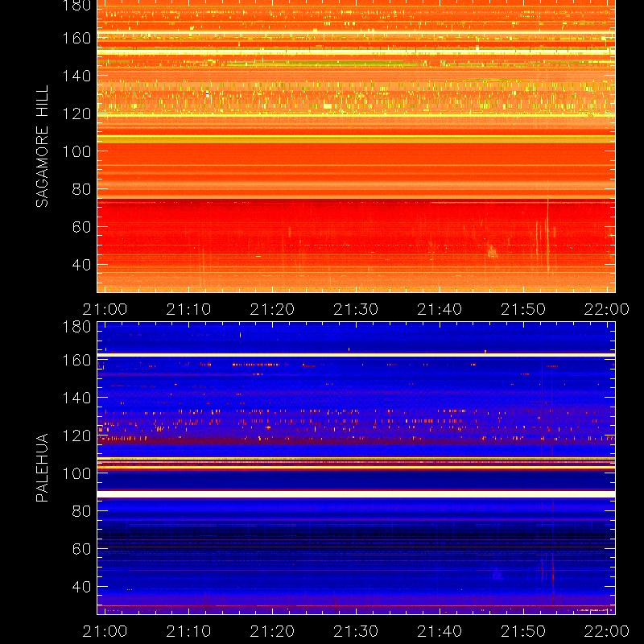Pick 140 on the Palehua frequency axis
Image resolution: width=644 pixels, height=644 pixels.
(x=76, y=398)
